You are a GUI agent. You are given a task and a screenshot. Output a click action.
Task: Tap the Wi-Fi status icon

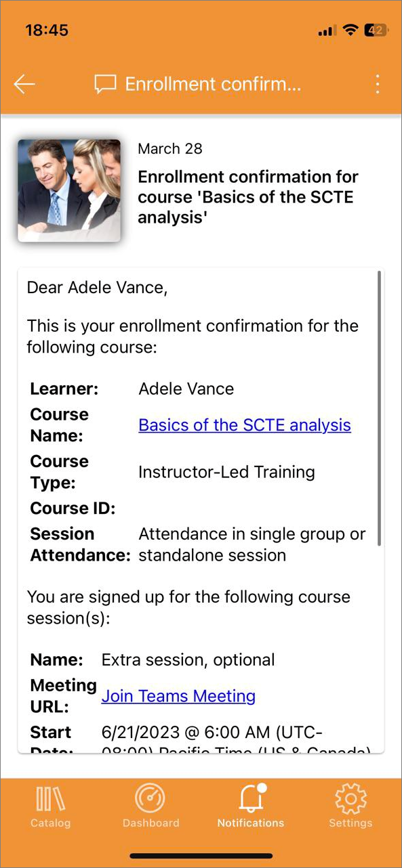click(x=350, y=30)
